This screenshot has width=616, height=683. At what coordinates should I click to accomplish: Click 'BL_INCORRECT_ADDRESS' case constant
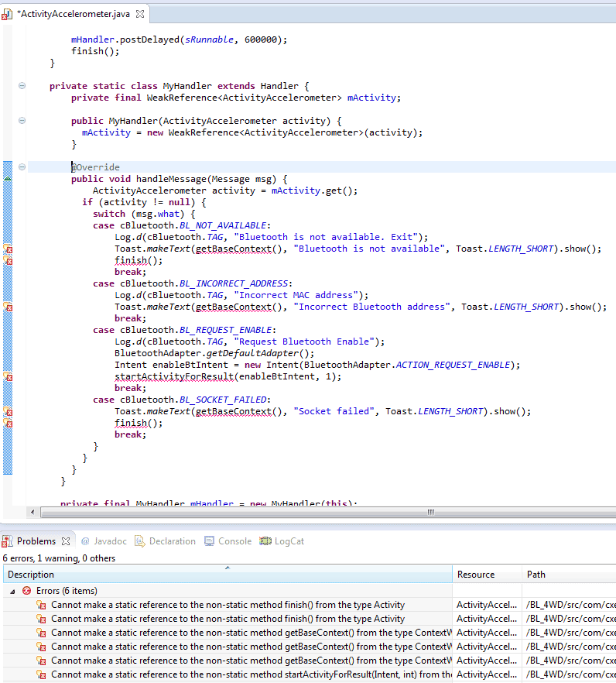234,283
